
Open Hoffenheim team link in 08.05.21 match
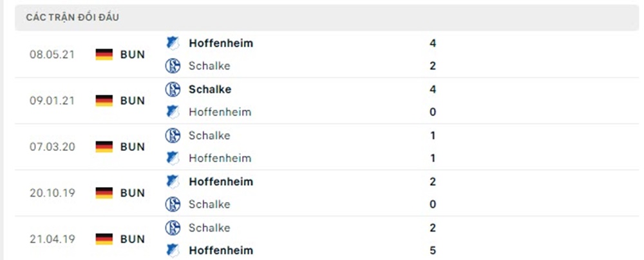coord(221,43)
